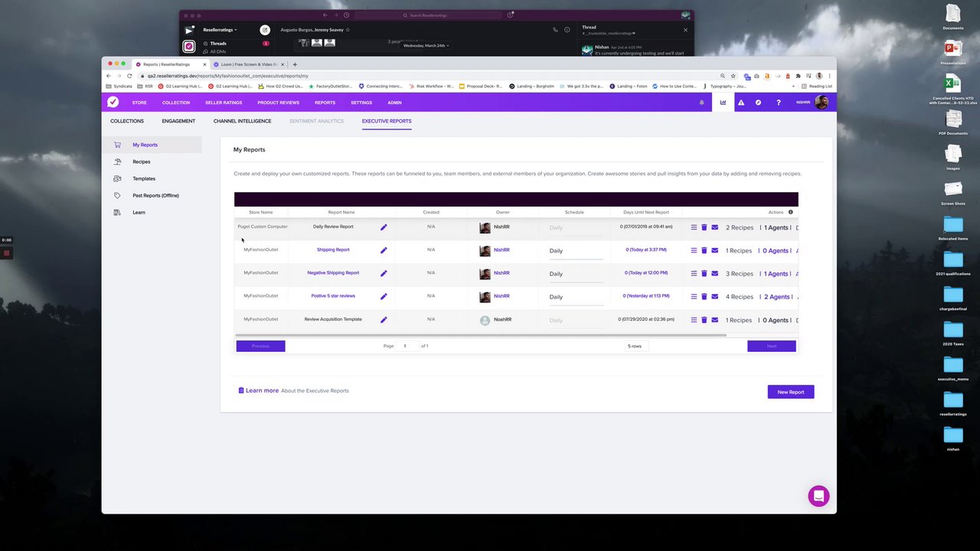The height and width of the screenshot is (551, 980).
Task: Select the EXECUTIVE REPORTS sub-tab
Action: point(387,121)
